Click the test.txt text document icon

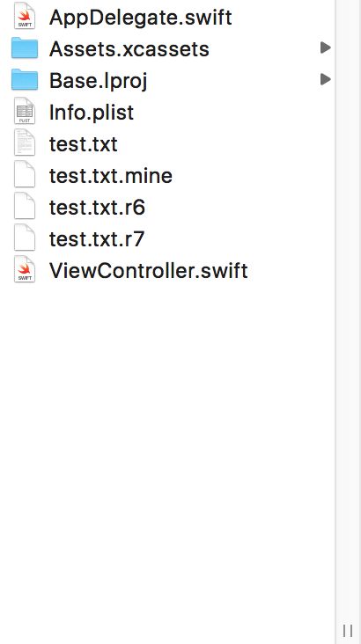point(25,143)
